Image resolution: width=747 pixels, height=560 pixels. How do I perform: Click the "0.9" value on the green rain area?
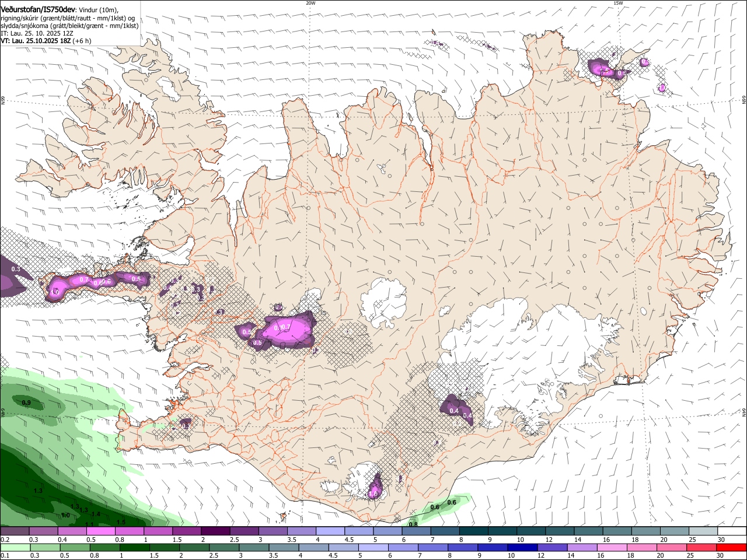click(26, 402)
